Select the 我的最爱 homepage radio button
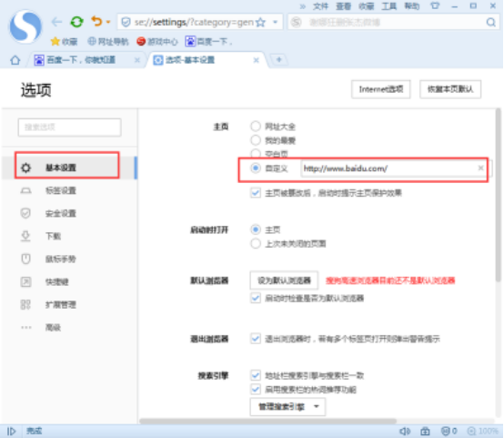The height and width of the screenshot is (438, 504). [x=256, y=140]
